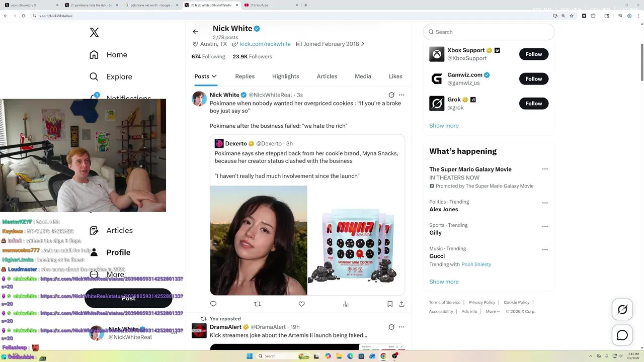Click the back arrow beside Nick White
The width and height of the screenshot is (644, 362).
point(196,32)
